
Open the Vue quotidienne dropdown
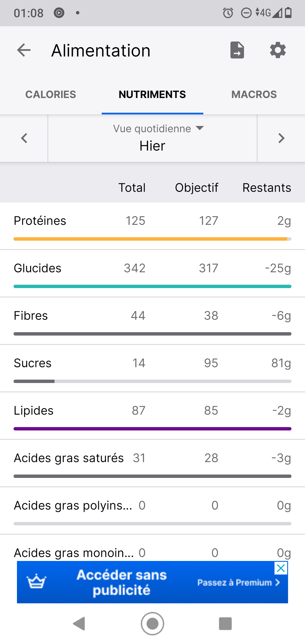(158, 129)
